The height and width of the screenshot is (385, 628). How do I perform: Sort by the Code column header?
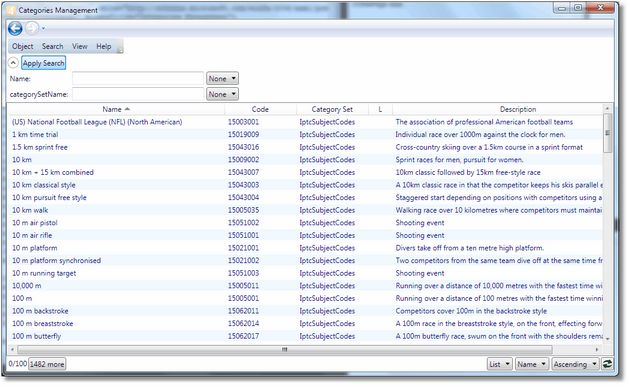click(x=260, y=109)
